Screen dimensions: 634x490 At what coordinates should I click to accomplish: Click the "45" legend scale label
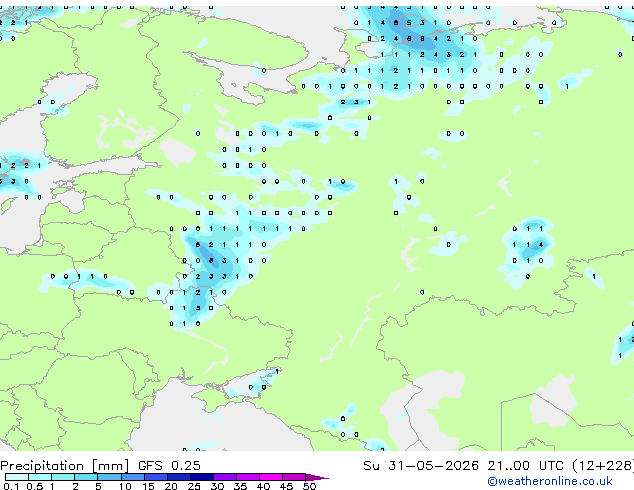(286, 486)
